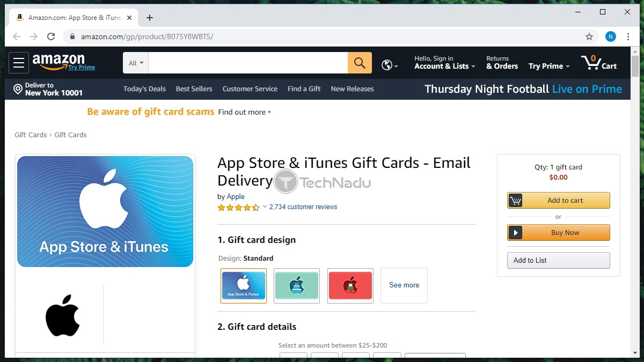Select the red holiday gift card design

[350, 286]
